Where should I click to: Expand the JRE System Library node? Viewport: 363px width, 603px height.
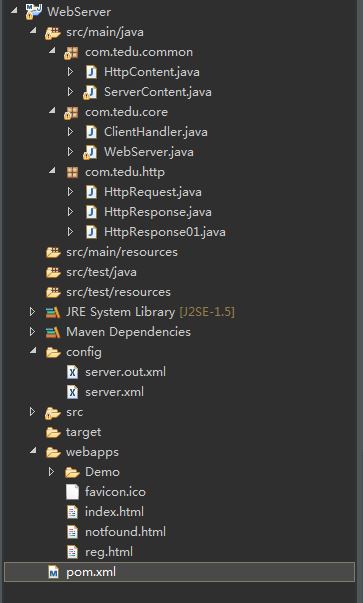[x=33, y=311]
